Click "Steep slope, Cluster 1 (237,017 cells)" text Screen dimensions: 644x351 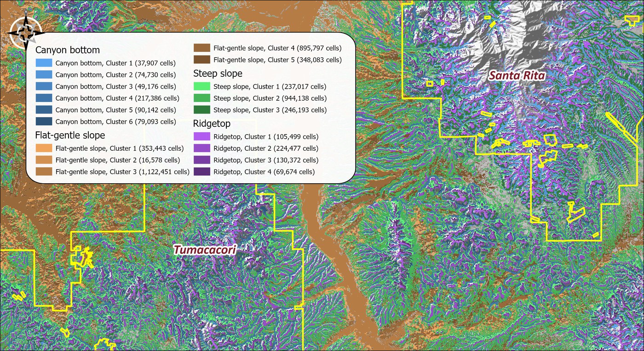coord(270,86)
